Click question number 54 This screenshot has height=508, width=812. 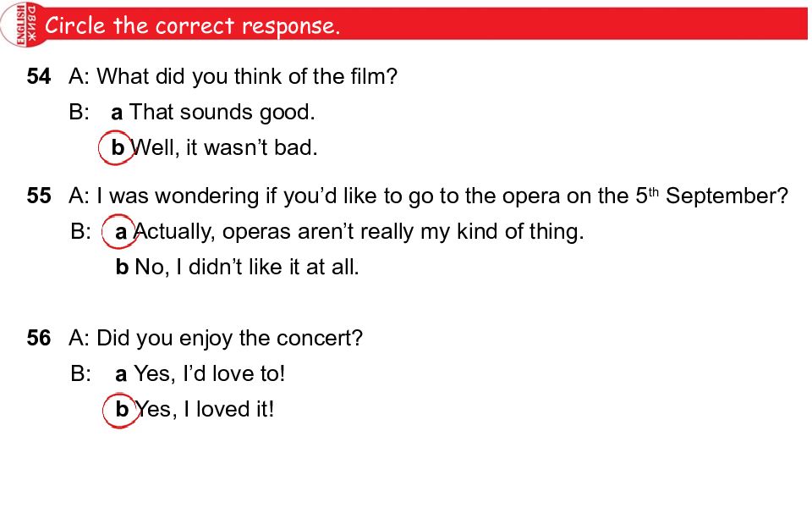click(x=39, y=77)
